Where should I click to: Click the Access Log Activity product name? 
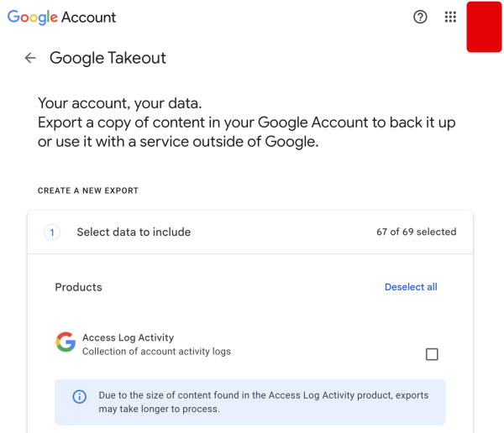[128, 337]
